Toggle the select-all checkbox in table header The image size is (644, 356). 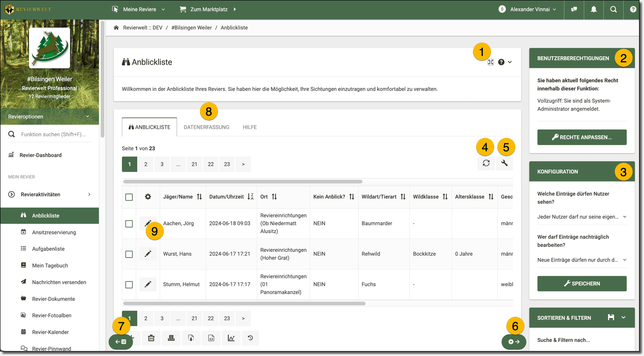tap(129, 197)
